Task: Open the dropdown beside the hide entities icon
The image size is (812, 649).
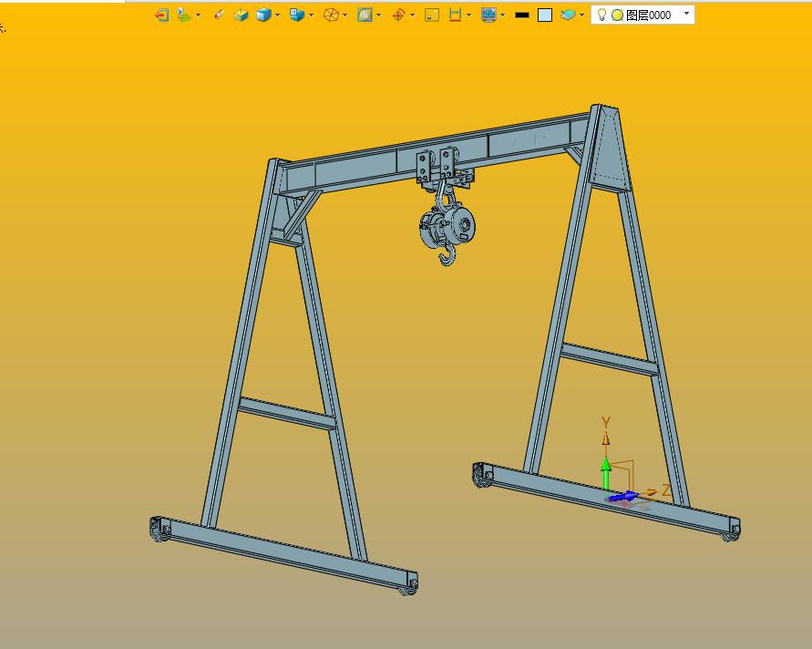Action: [x=198, y=15]
